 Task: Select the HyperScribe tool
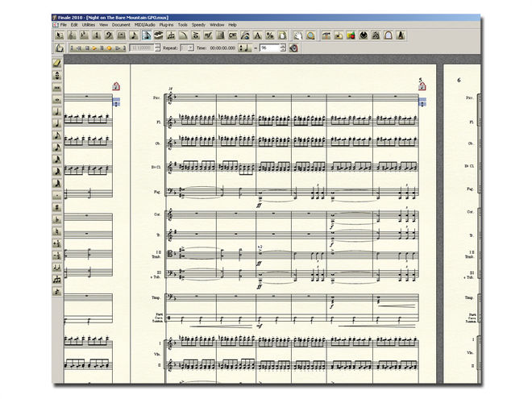coord(158,35)
